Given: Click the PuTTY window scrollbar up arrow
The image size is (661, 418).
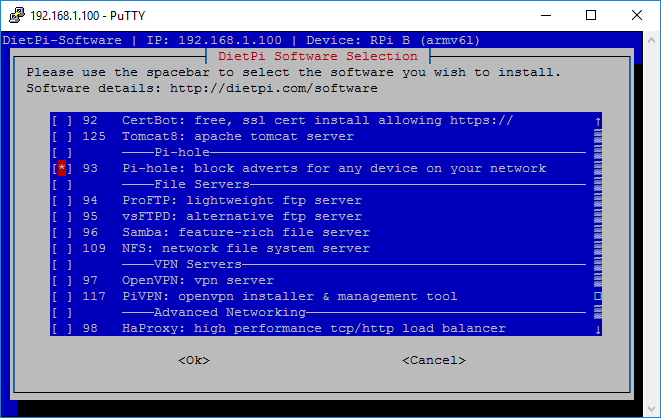Looking at the screenshot, I should point(651,40).
